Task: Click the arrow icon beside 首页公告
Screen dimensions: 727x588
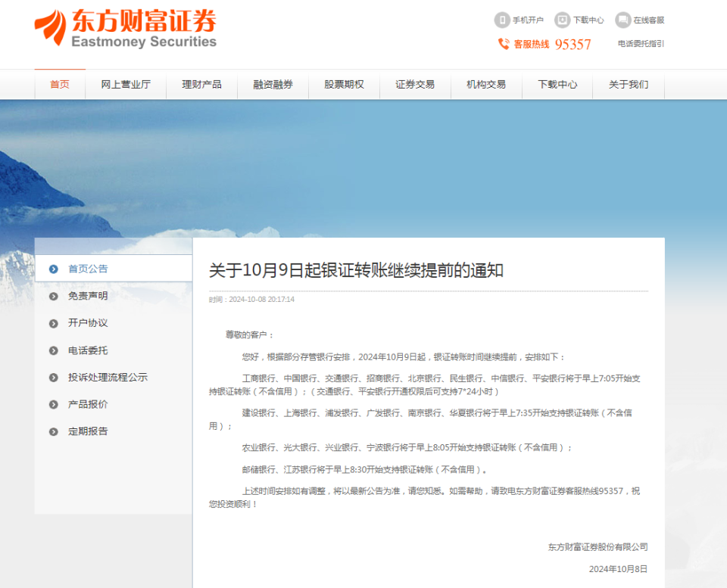Action: [53, 268]
